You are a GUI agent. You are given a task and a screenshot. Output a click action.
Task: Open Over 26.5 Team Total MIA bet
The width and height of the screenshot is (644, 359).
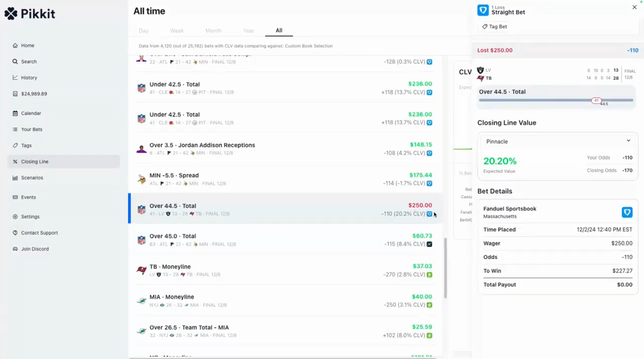(x=286, y=331)
